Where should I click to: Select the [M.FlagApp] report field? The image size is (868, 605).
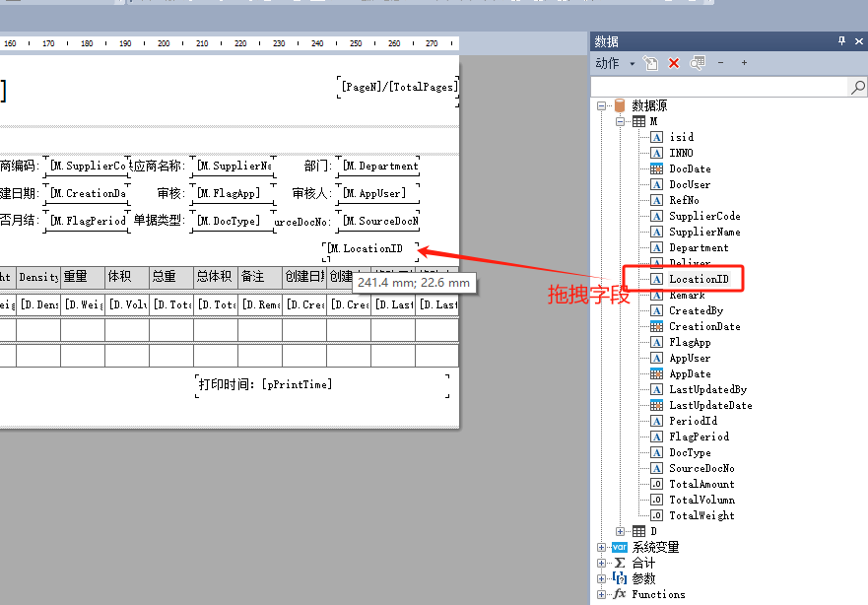click(234, 193)
